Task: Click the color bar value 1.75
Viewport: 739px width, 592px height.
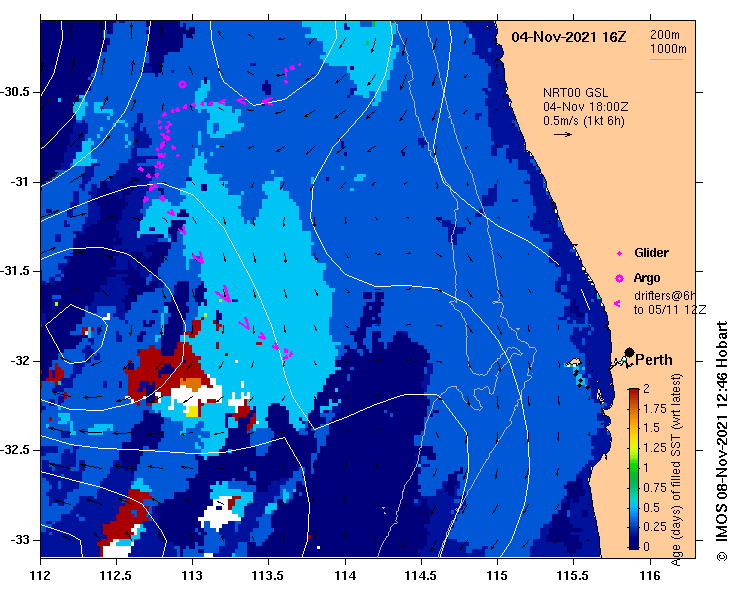Action: [653, 409]
